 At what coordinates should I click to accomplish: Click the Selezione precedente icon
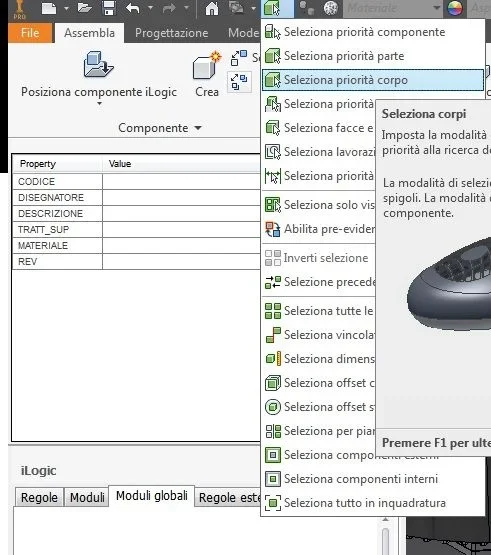[273, 282]
